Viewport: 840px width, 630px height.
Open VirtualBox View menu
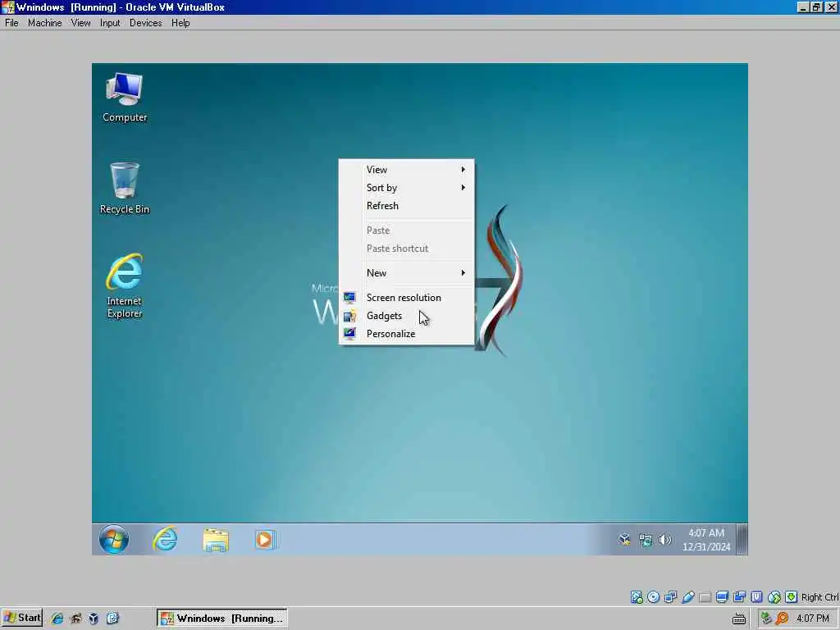(80, 22)
